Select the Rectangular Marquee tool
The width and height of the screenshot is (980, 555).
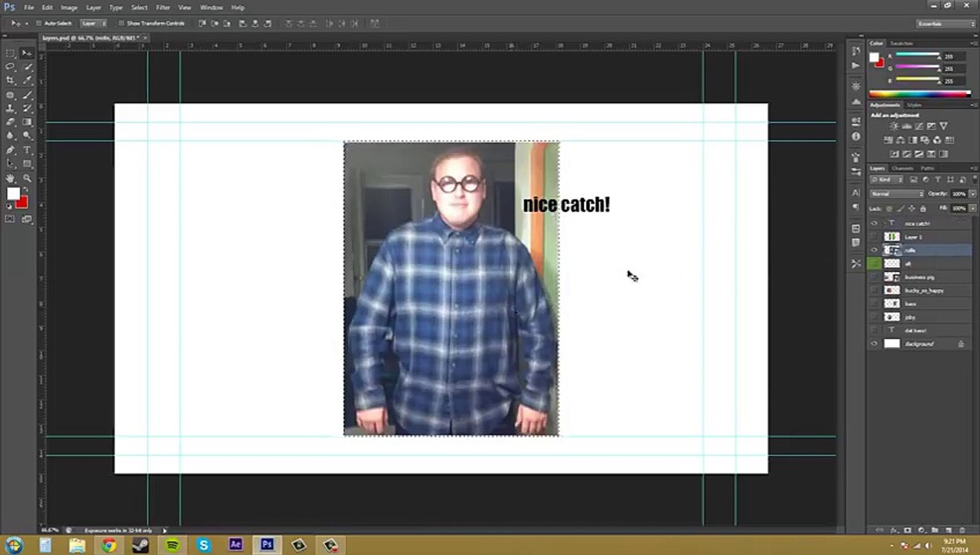coord(11,53)
